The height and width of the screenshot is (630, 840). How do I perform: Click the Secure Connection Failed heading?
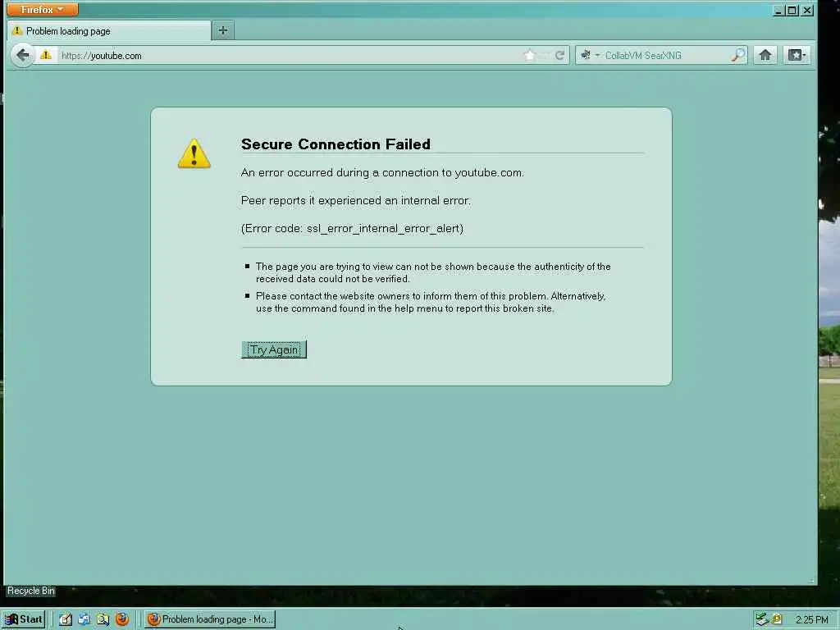tap(336, 144)
